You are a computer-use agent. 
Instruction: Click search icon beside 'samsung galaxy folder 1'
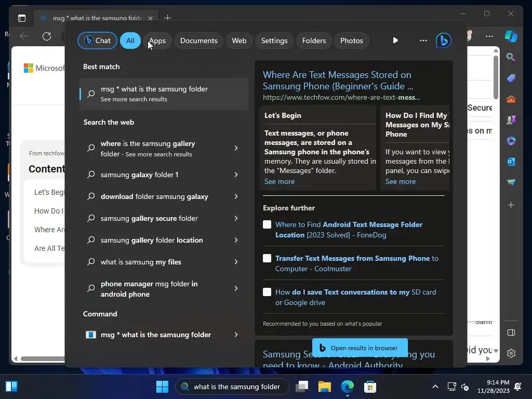(91, 175)
